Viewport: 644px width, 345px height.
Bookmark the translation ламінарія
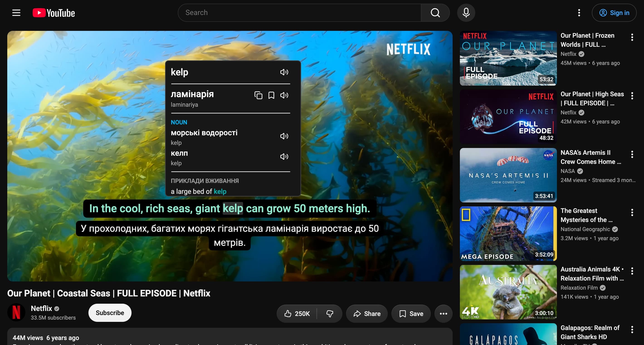point(271,95)
